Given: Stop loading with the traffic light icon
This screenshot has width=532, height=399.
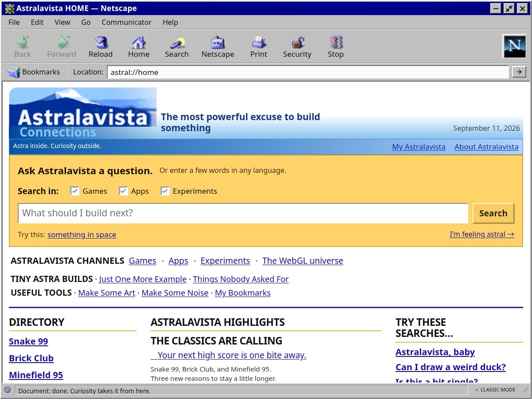Looking at the screenshot, I should [x=336, y=47].
